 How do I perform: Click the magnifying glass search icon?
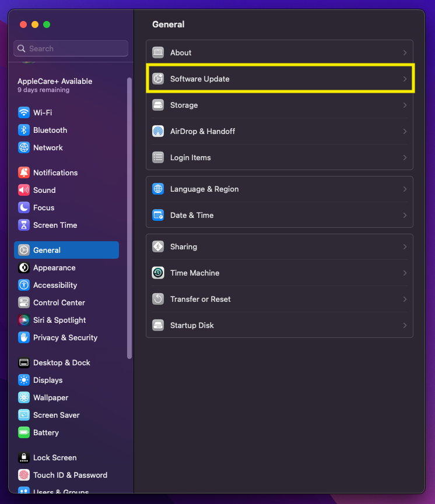22,48
